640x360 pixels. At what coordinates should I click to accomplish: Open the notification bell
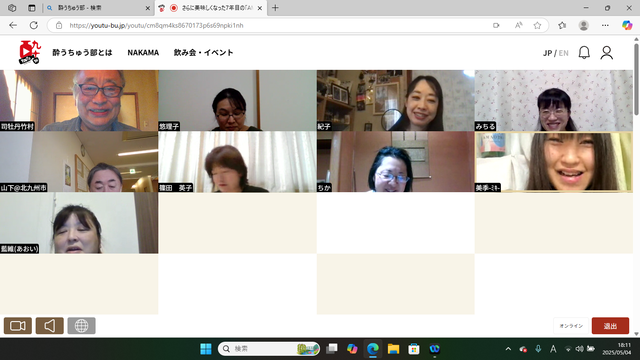pyautogui.click(x=584, y=53)
